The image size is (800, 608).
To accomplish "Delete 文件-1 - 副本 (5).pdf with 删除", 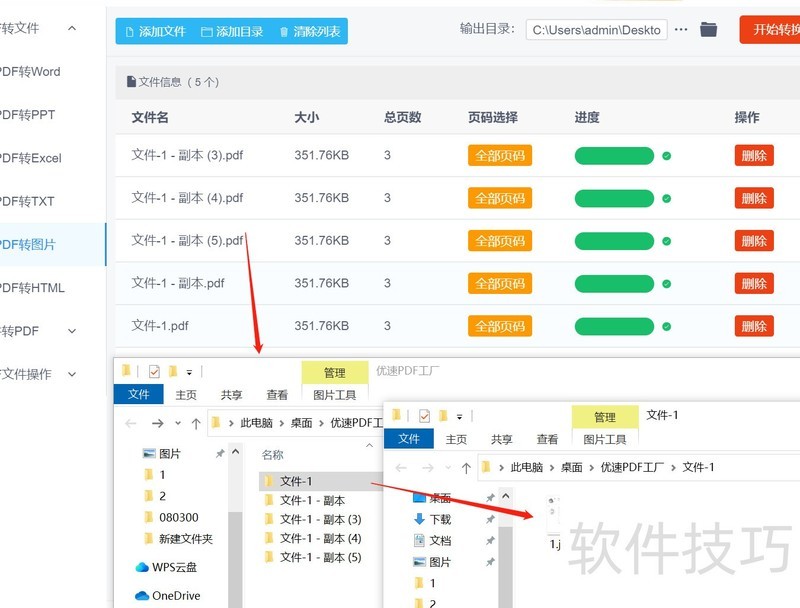I will [x=754, y=241].
